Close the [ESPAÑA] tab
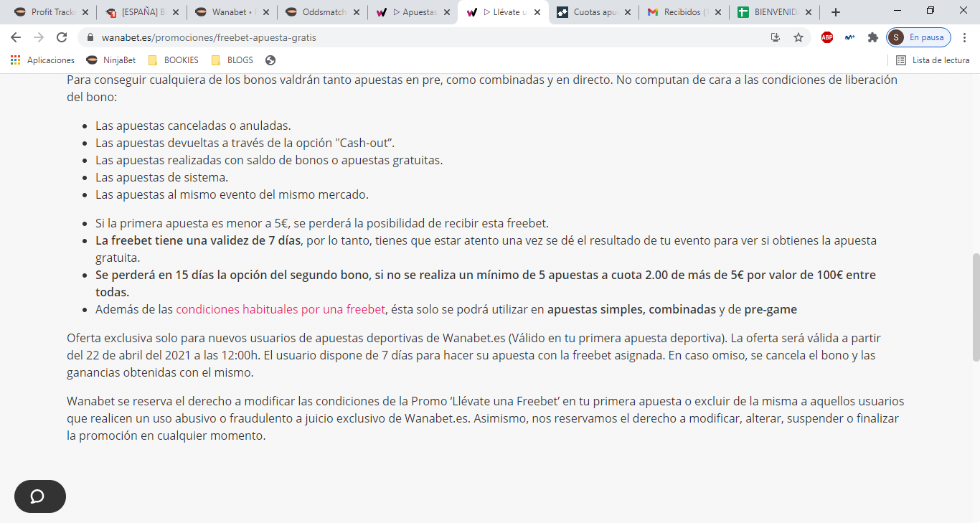Viewport: 980px width, 523px height. pyautogui.click(x=176, y=12)
